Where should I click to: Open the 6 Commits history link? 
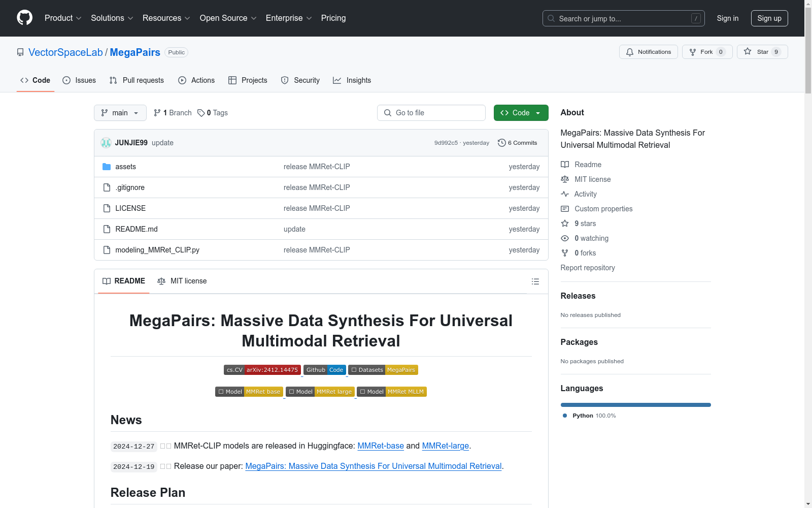[x=518, y=143]
